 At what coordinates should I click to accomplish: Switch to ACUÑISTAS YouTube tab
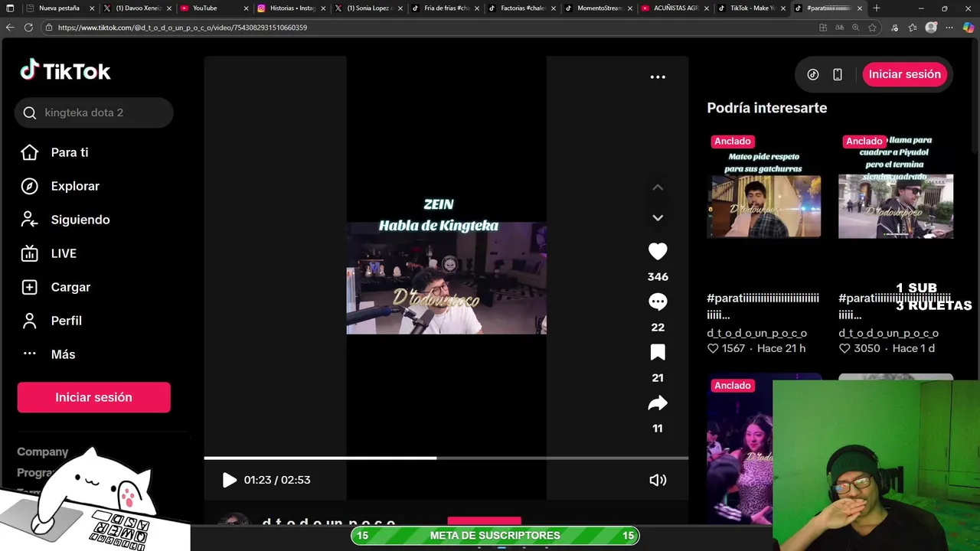pyautogui.click(x=676, y=8)
